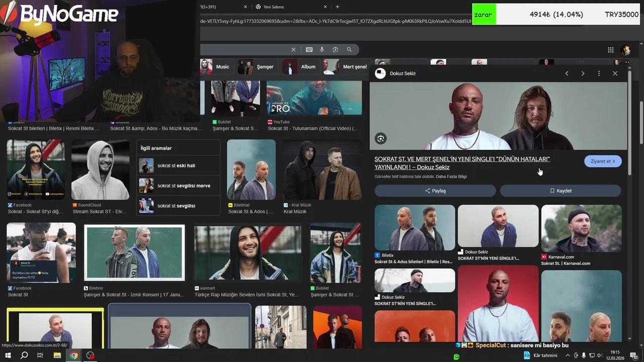This screenshot has width=644, height=362.
Task: Start voice search with the microphone icon
Action: 322,50
